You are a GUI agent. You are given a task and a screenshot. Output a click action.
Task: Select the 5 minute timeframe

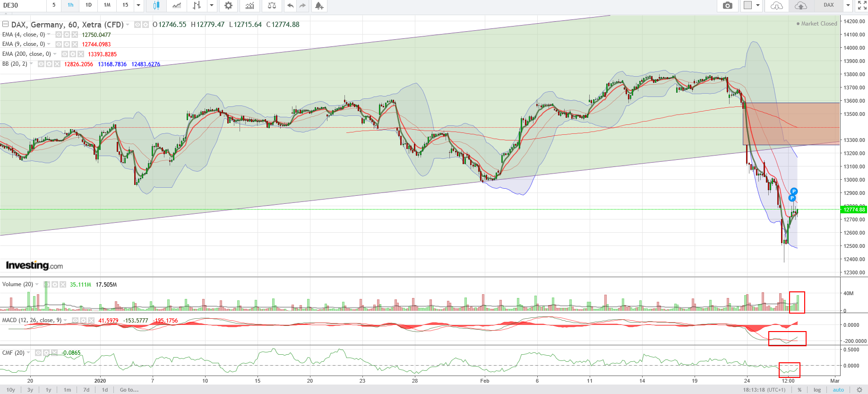(54, 5)
